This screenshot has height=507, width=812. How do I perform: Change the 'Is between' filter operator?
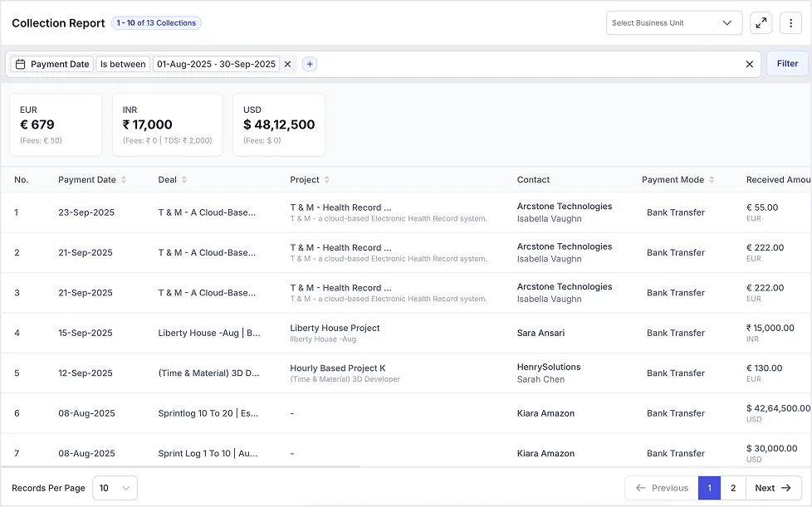pos(123,63)
